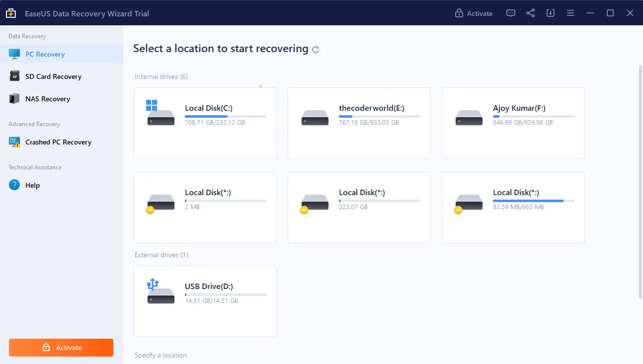Click the share icon in title bar
The width and height of the screenshot is (643, 364).
pyautogui.click(x=530, y=13)
